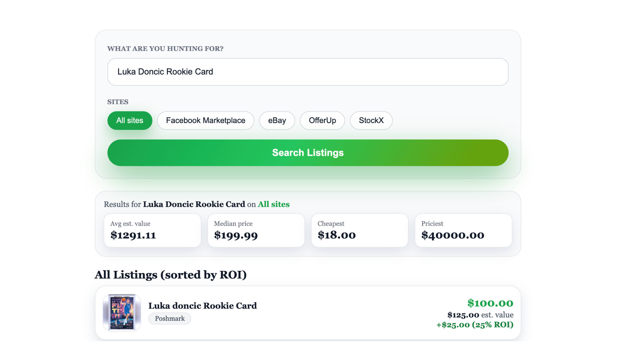Click the green All sites results link
The image size is (617, 364).
(x=273, y=204)
